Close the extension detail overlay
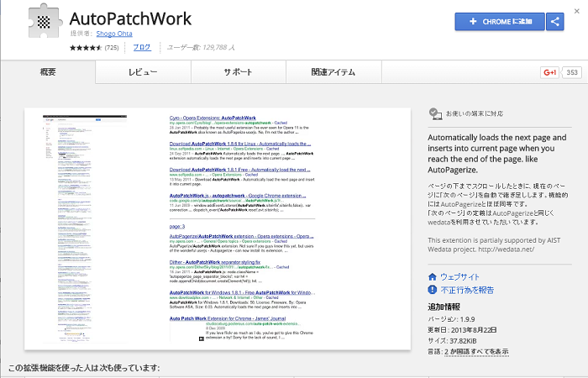Image resolution: width=588 pixels, height=378 pixels. [577, 11]
